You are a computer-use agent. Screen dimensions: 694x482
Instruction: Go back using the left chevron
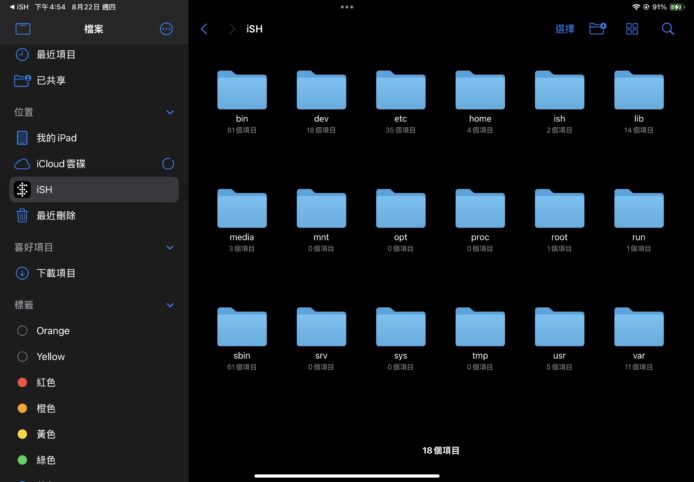click(204, 29)
